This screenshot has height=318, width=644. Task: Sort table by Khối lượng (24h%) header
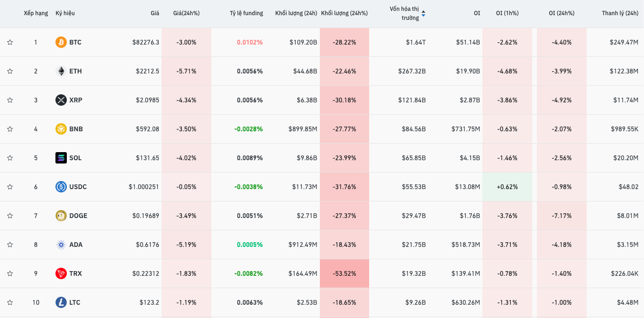344,13
